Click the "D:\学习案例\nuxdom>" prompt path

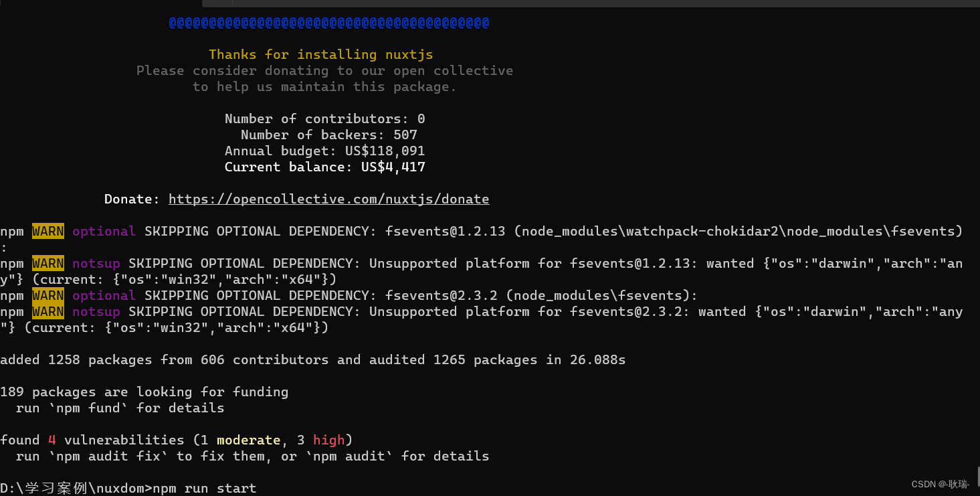pos(76,489)
